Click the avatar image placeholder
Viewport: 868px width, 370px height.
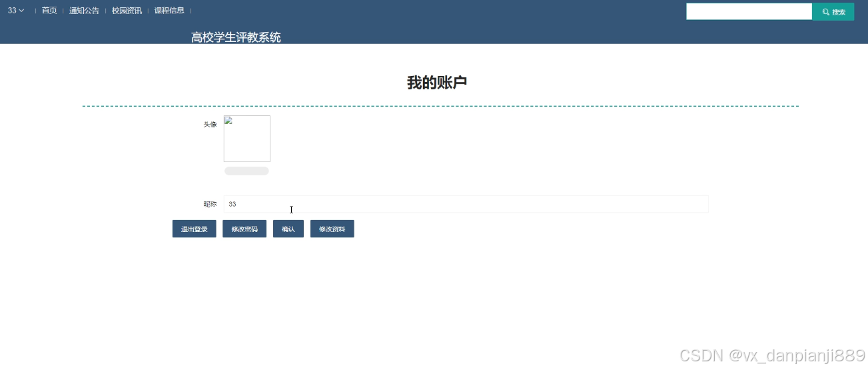pos(247,139)
